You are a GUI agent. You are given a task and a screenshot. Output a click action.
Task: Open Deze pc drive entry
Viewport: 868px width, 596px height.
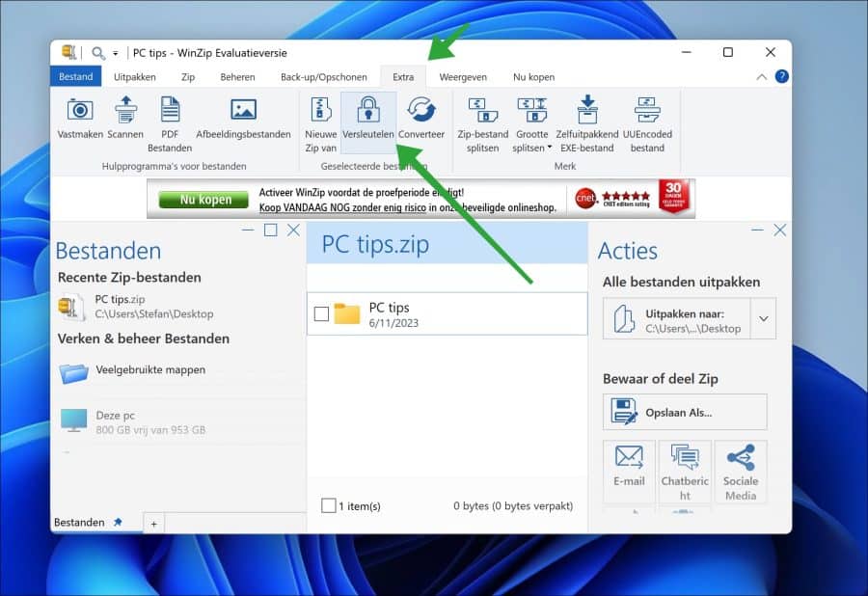[132, 422]
